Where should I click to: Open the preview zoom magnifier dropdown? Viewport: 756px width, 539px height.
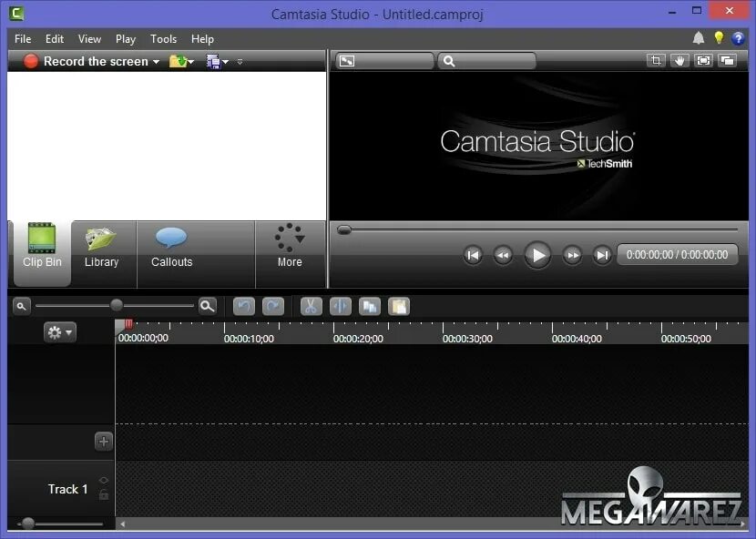[486, 61]
